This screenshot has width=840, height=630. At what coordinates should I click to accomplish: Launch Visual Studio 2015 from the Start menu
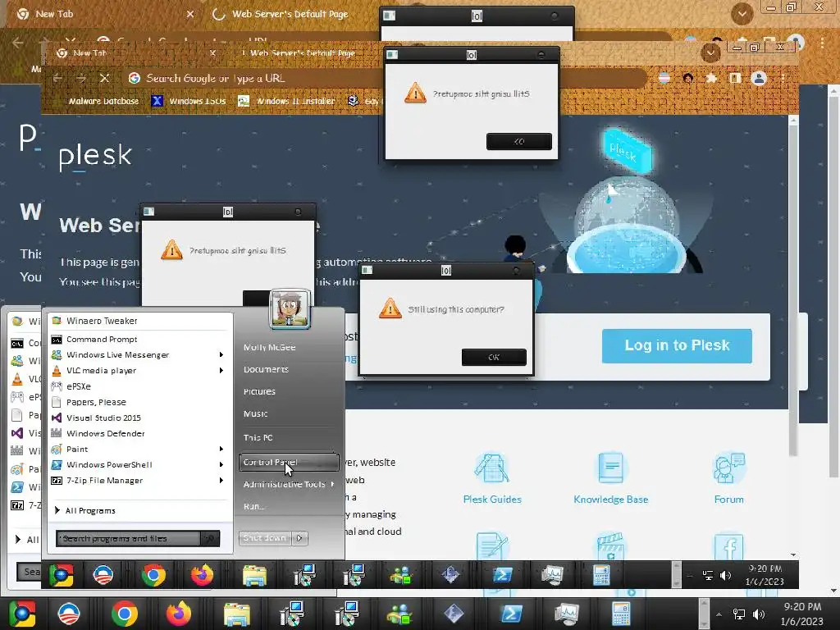click(x=140, y=418)
